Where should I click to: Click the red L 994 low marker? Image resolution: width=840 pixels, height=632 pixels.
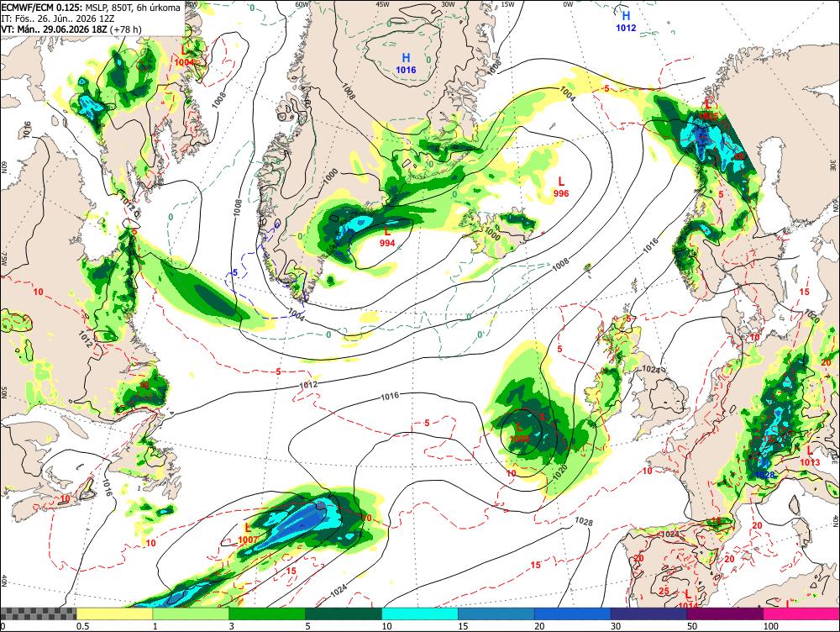(x=386, y=237)
